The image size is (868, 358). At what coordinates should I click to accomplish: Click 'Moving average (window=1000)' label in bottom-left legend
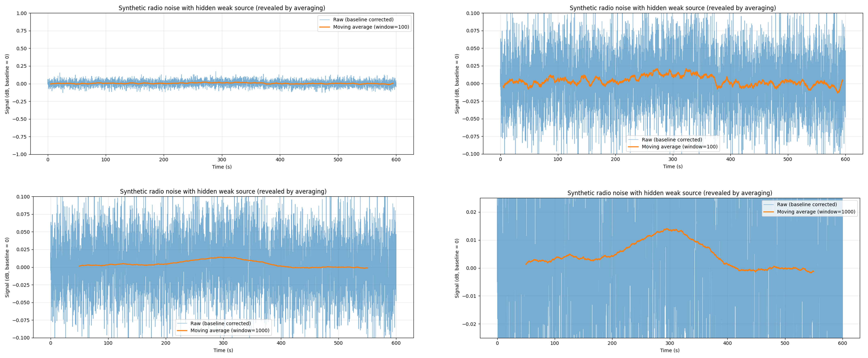[x=230, y=330]
